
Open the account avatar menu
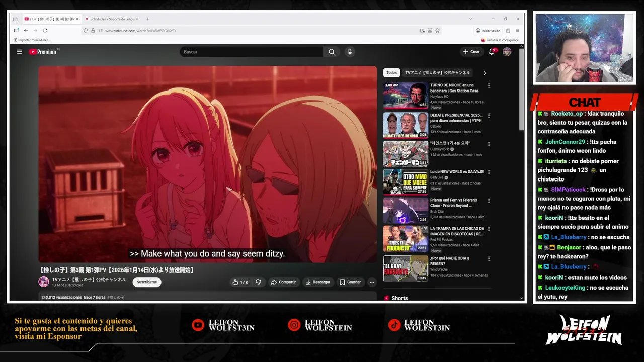tap(507, 52)
